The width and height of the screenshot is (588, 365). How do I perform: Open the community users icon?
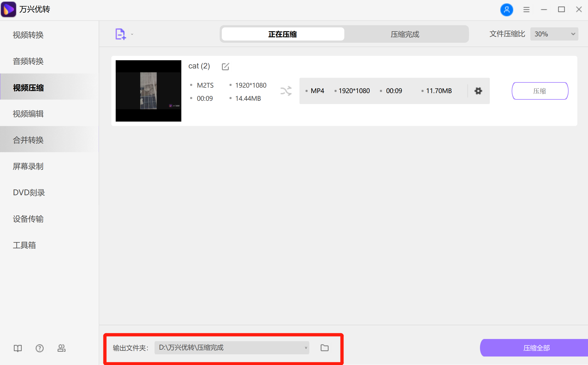61,348
